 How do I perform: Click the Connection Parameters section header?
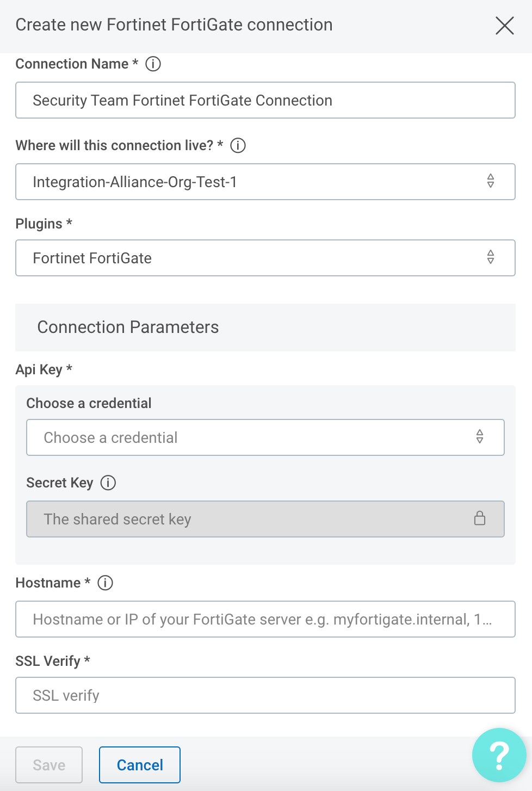click(128, 327)
